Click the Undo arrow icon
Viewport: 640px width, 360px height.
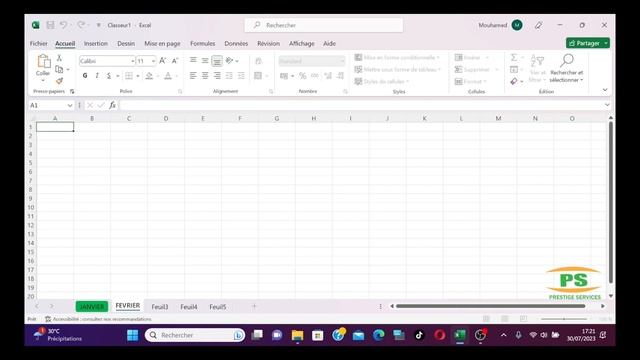[64, 25]
